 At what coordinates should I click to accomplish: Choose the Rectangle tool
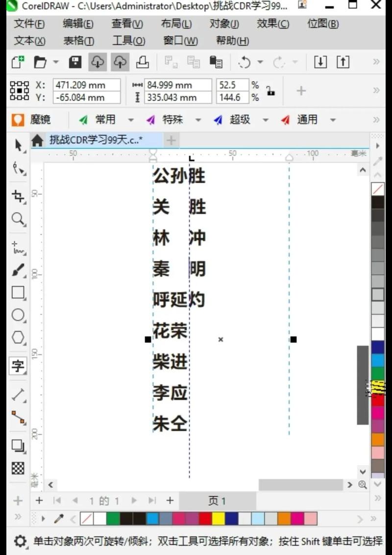18,292
